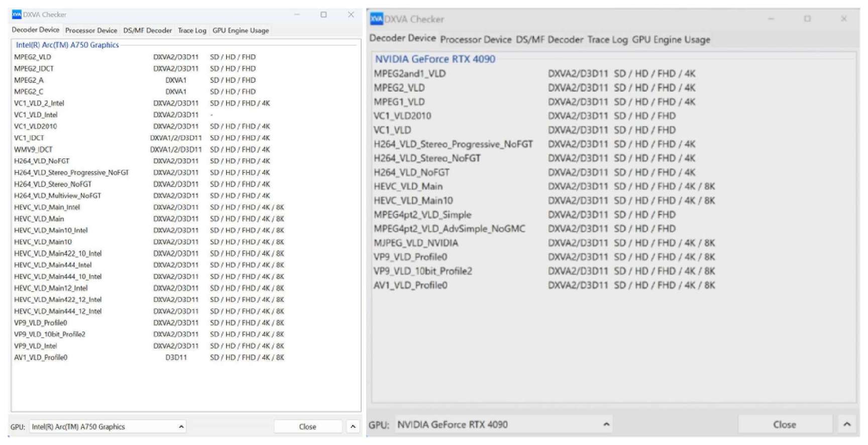Viewport: 868px width, 445px height.
Task: Open DS/MF Decoder tab in Intel window
Action: tap(148, 31)
